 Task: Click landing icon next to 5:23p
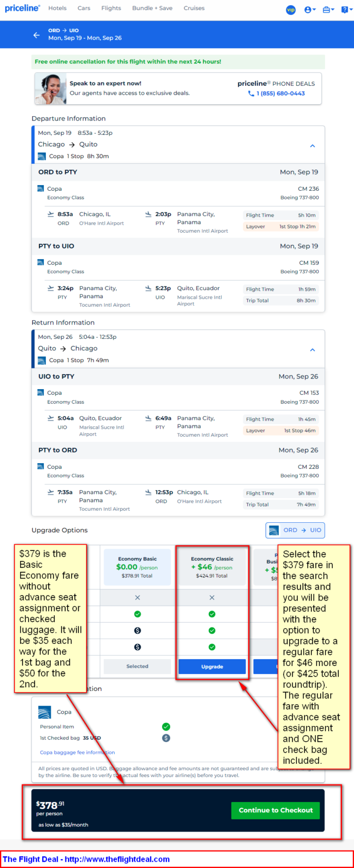148,288
